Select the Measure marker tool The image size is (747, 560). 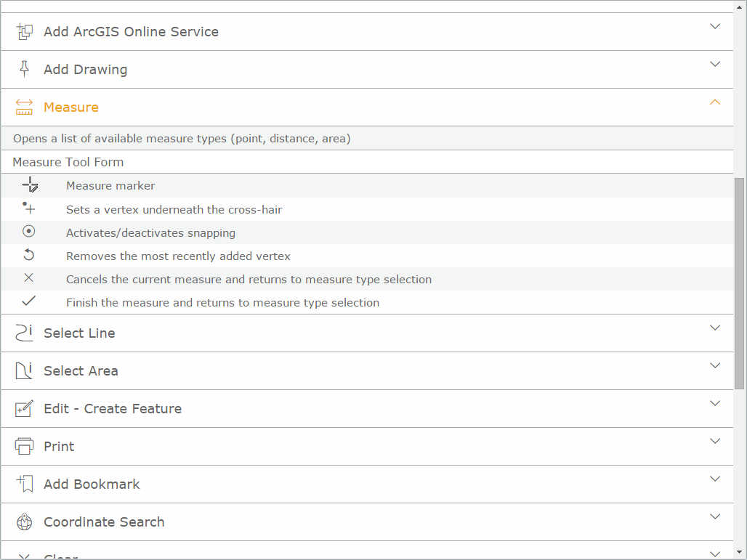click(31, 185)
